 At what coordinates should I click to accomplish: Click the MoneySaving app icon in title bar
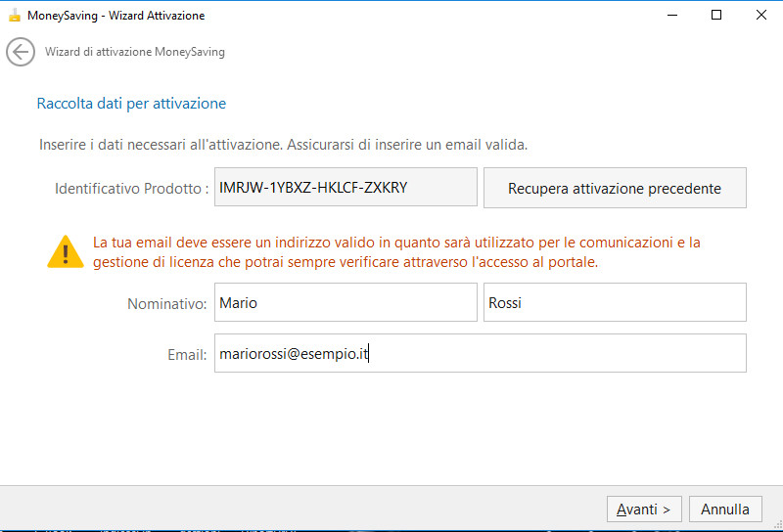click(x=15, y=16)
